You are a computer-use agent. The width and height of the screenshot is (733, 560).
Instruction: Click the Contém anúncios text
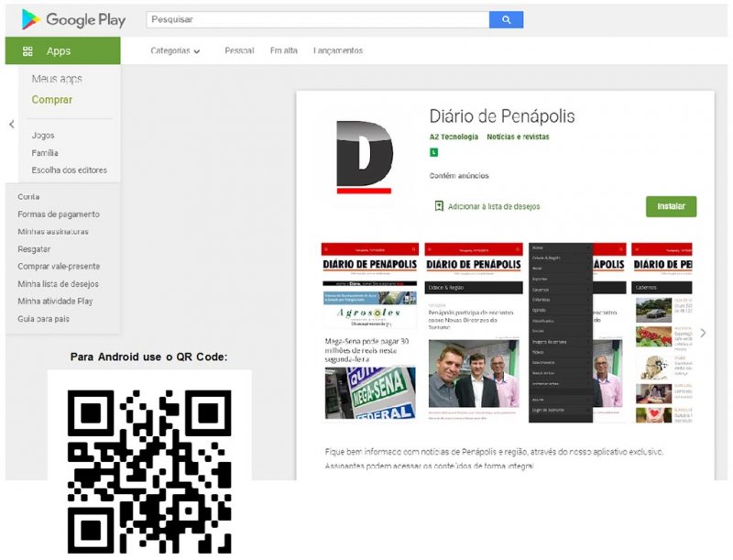(459, 176)
